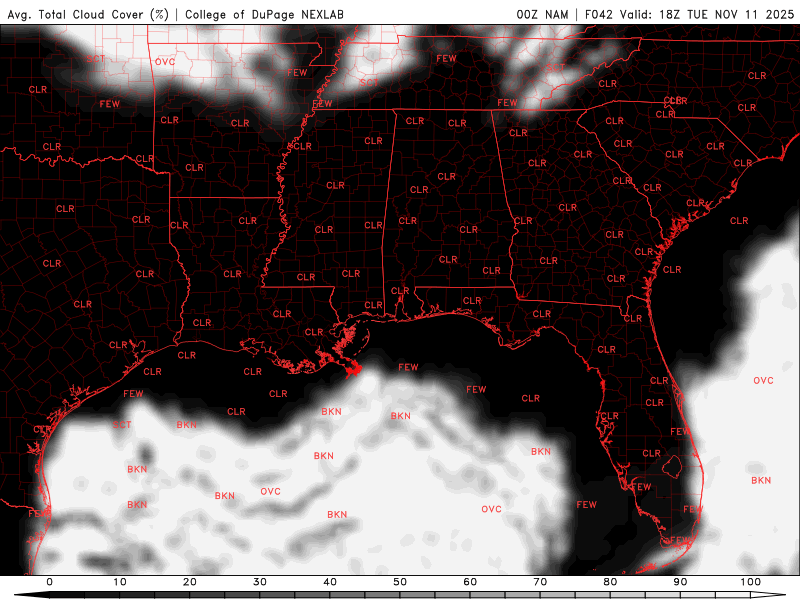Click the 'F042 Valid: 18Z TUE NOV 11 2025' text
800x600 pixels.
689,14
